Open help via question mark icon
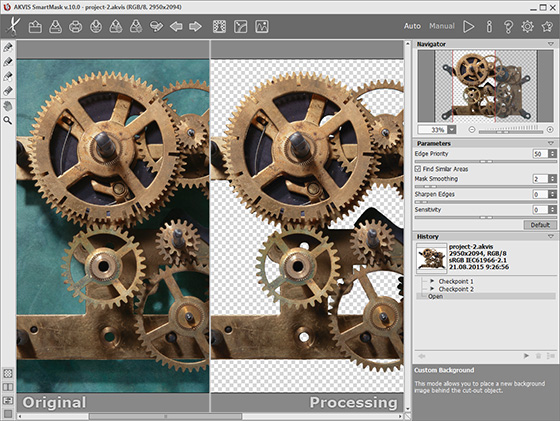The height and width of the screenshot is (421, 560). (508, 27)
